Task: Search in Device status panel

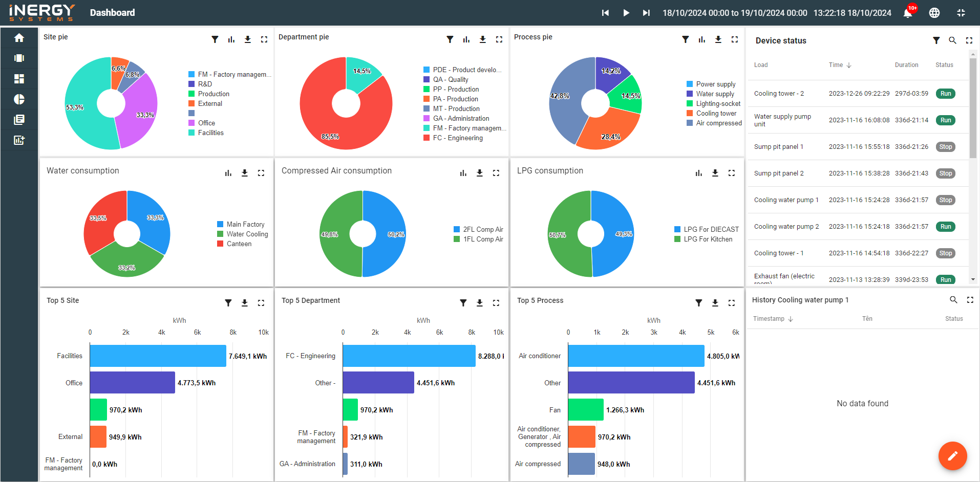Action: tap(953, 40)
